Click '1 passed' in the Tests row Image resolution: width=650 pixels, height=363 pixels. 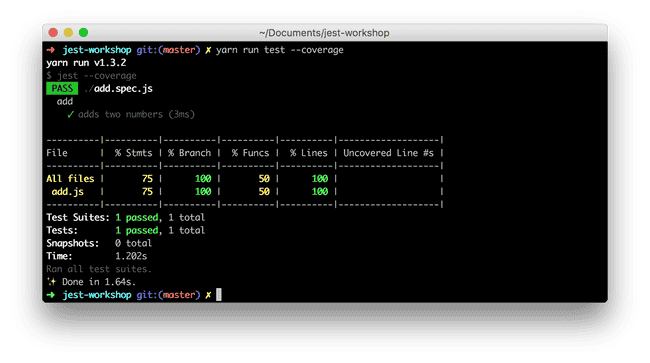tap(137, 230)
